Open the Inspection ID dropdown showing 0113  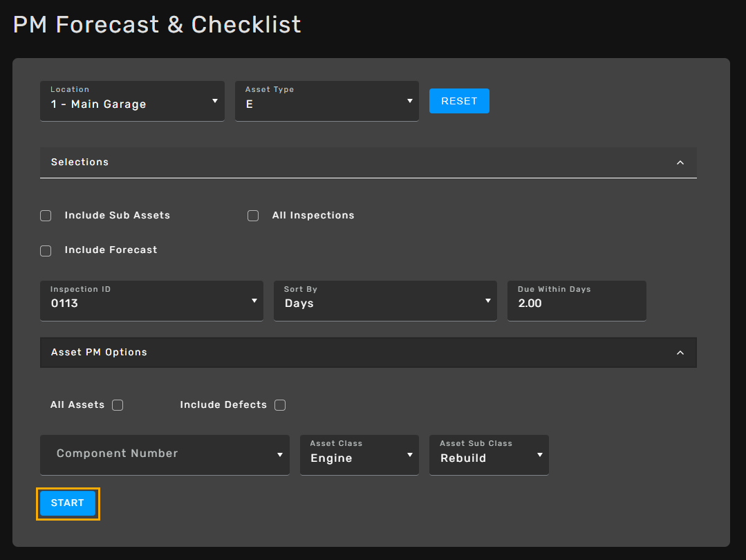(151, 301)
